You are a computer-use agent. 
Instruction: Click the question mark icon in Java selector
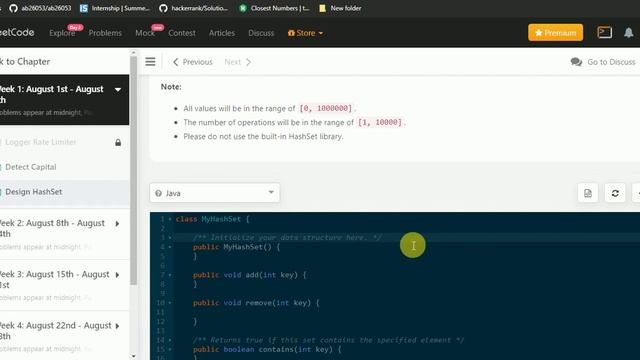(x=158, y=193)
